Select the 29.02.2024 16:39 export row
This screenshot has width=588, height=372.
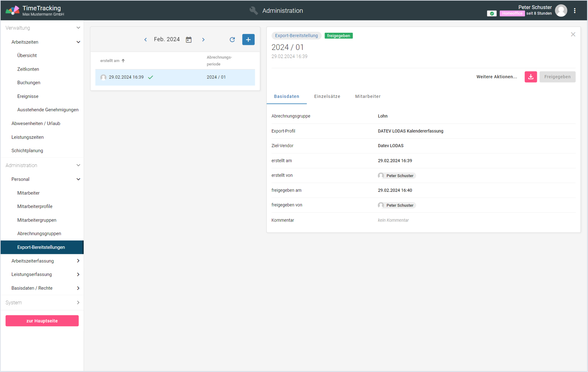click(175, 77)
